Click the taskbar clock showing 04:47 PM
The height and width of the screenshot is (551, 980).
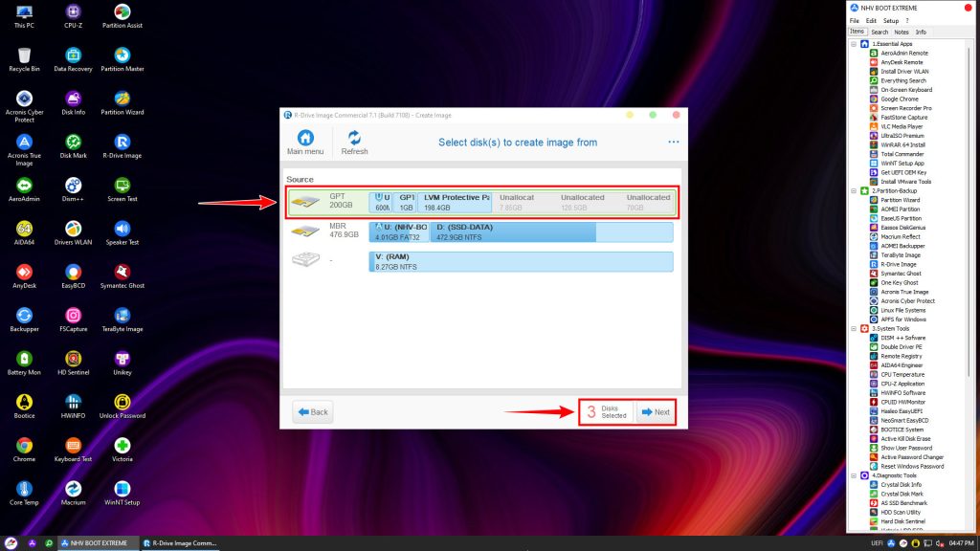tap(961, 543)
